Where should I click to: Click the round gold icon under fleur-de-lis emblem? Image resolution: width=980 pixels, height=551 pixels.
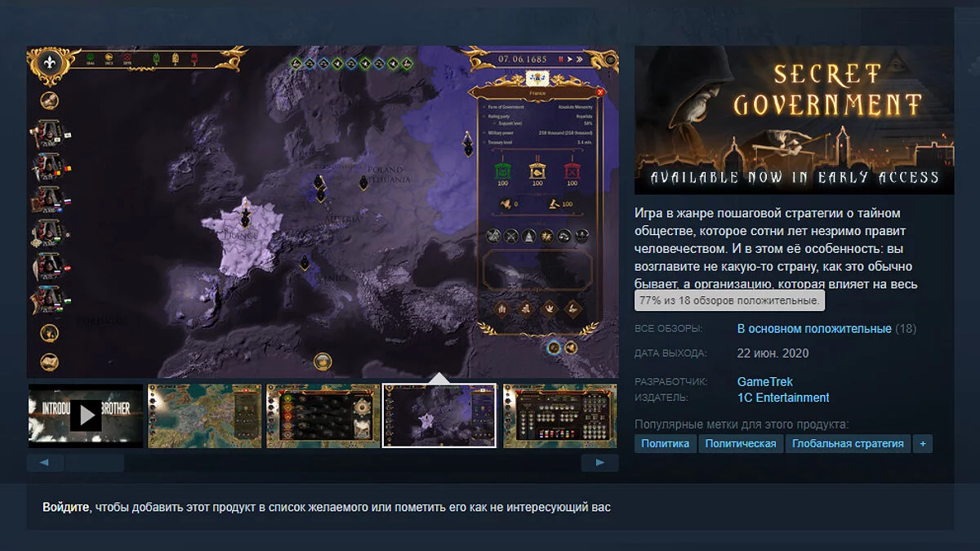(49, 100)
